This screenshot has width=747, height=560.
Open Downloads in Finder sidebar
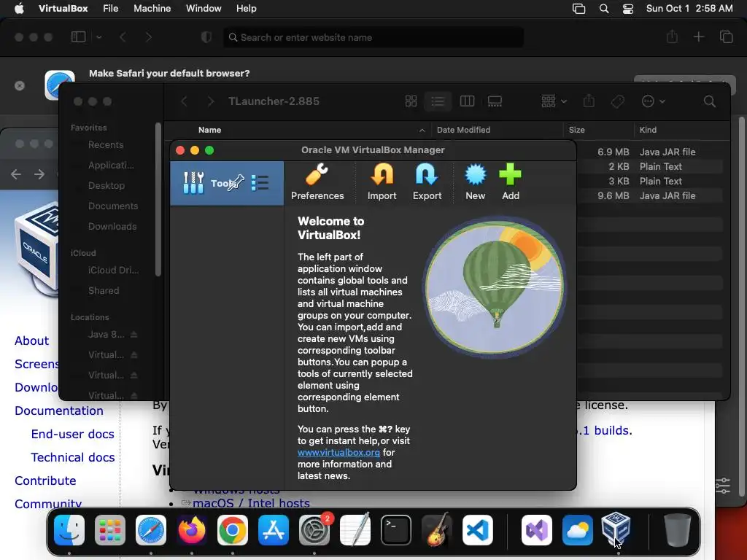pos(112,227)
